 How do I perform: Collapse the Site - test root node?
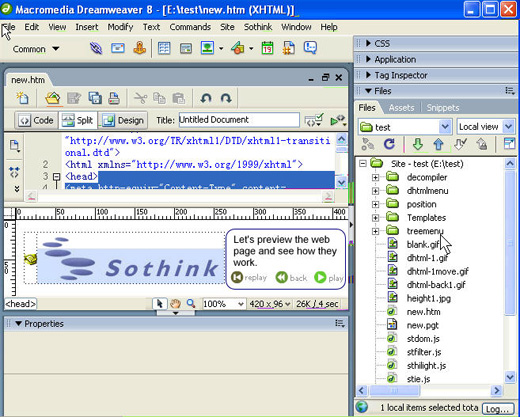[363, 163]
